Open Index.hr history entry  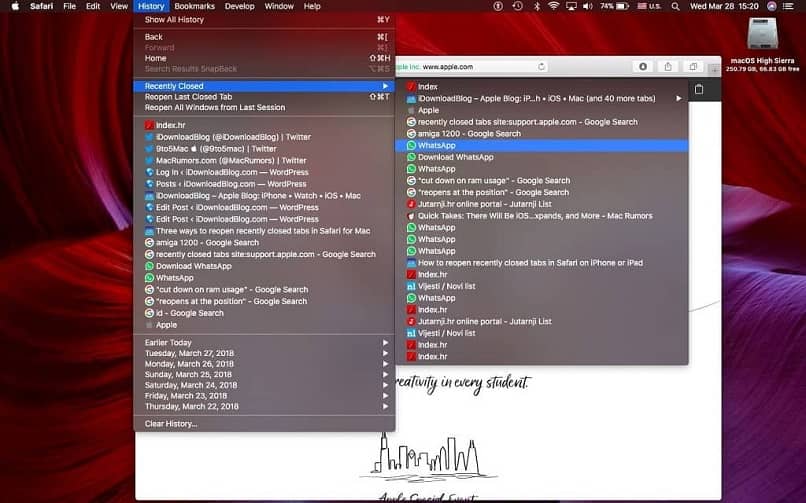pyautogui.click(x=264, y=125)
